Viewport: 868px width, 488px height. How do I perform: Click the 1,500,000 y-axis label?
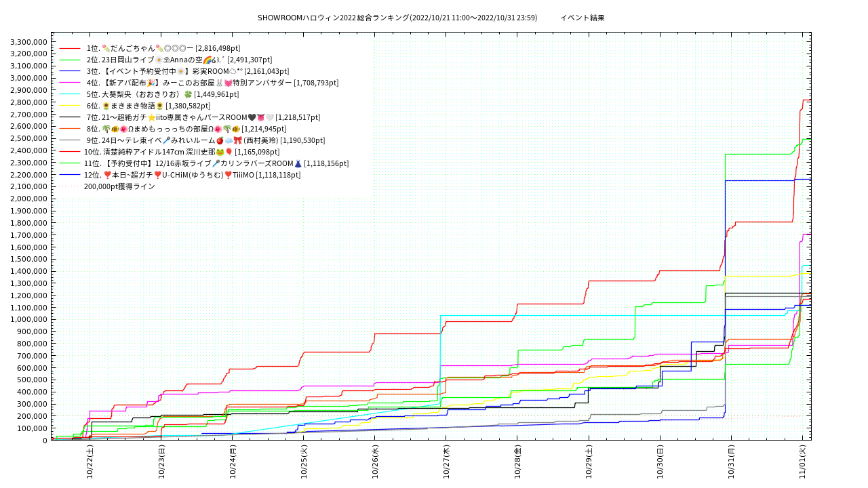(28, 259)
